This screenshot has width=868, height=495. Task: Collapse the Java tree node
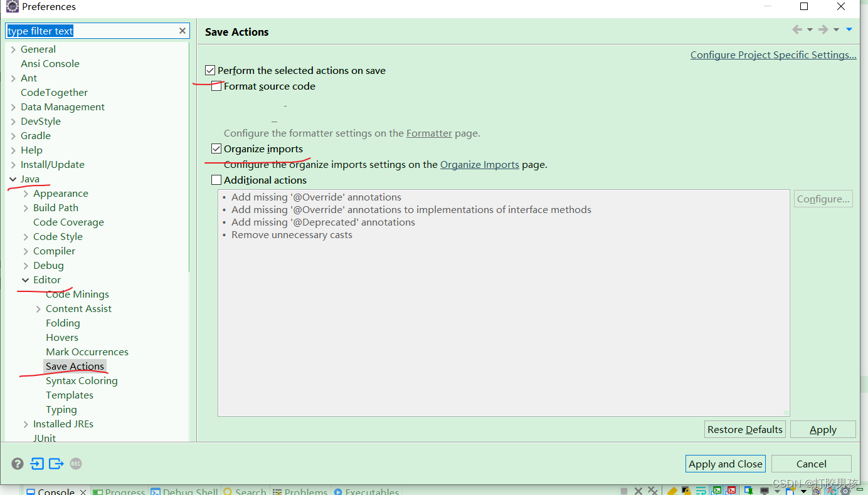[13, 179]
